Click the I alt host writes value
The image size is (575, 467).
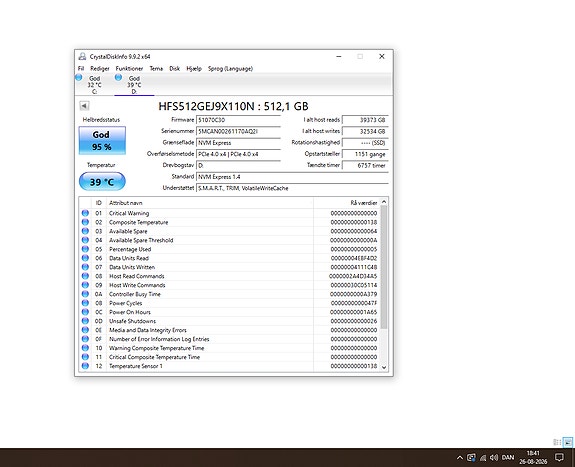point(365,131)
